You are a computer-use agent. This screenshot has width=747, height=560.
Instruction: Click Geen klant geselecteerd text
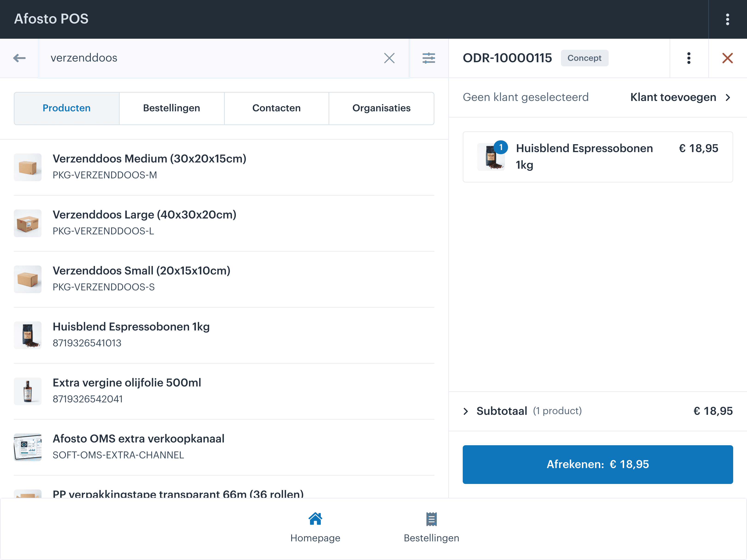point(525,97)
